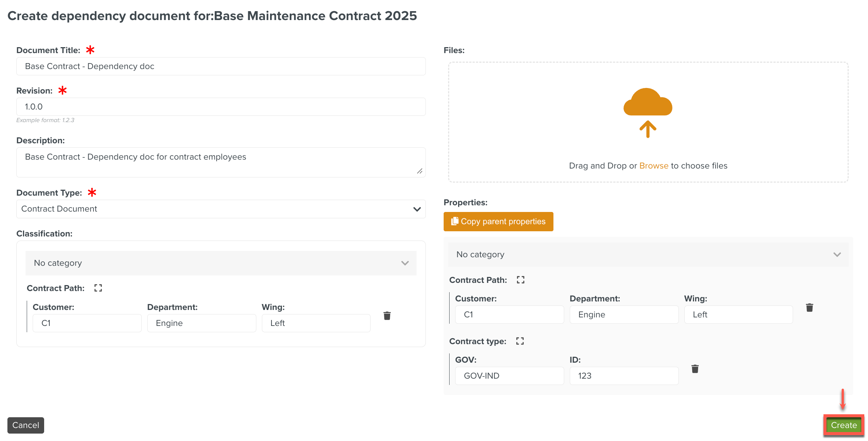Image resolution: width=868 pixels, height=441 pixels.
Task: Expand the Contract Path in Classification
Action: click(x=98, y=288)
